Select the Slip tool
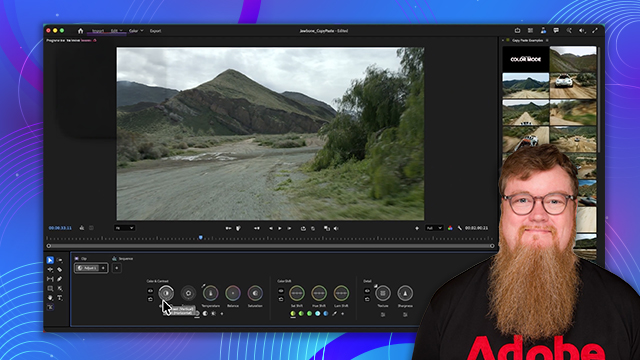 coord(50,279)
